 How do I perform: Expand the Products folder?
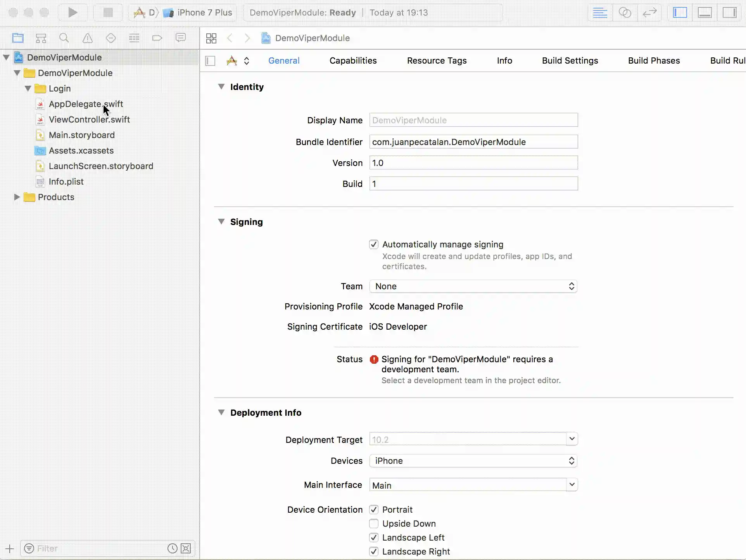[17, 197]
